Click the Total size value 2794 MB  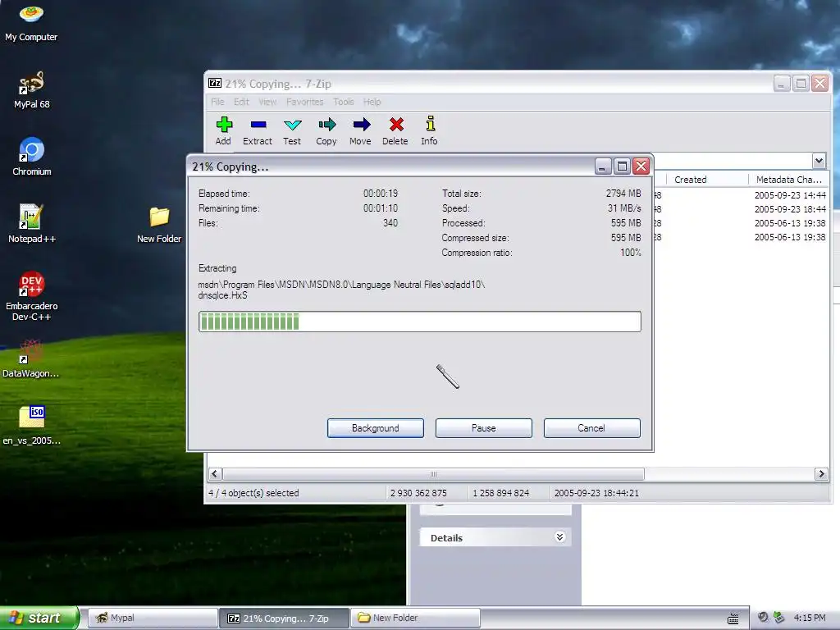[x=623, y=194]
